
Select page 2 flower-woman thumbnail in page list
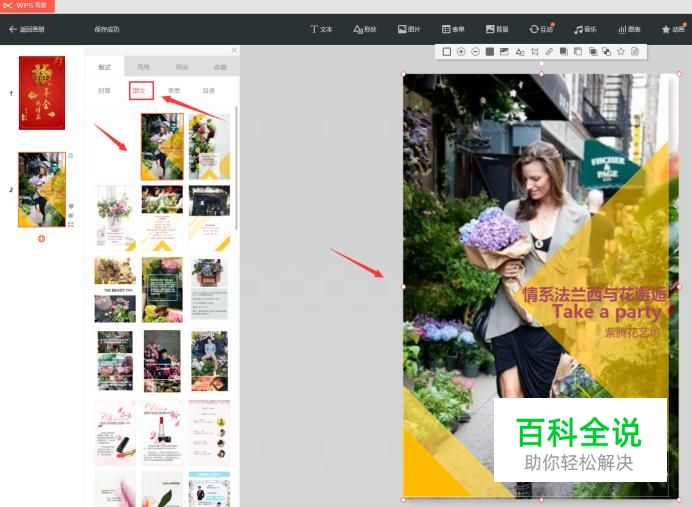click(x=42, y=190)
